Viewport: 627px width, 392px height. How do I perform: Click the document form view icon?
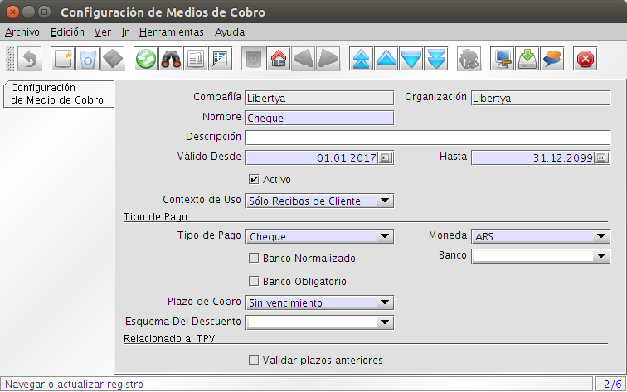(196, 59)
